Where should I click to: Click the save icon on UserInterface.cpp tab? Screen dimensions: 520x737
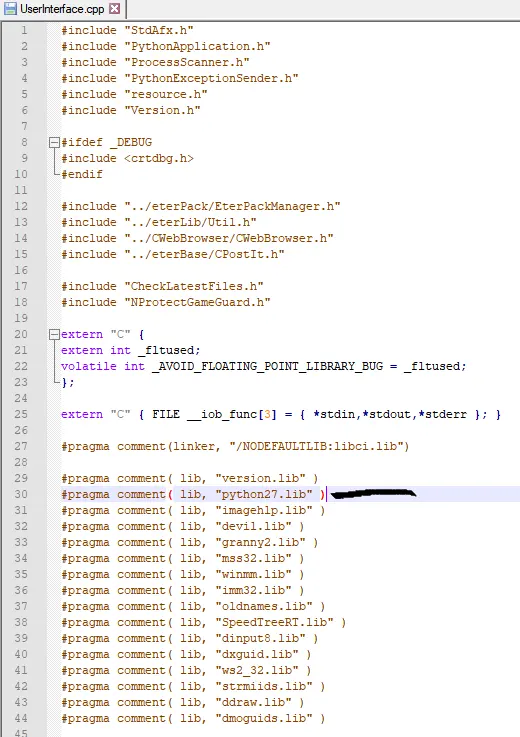pos(9,8)
